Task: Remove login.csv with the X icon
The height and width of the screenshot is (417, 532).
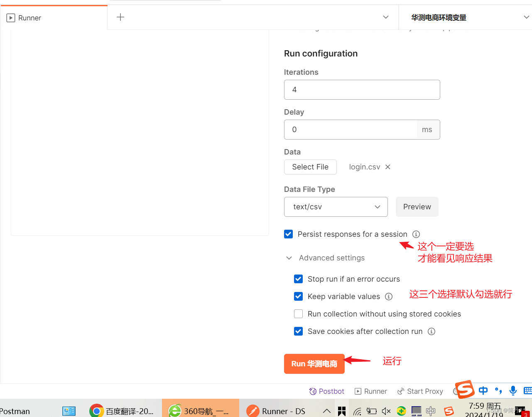Action: (x=388, y=167)
